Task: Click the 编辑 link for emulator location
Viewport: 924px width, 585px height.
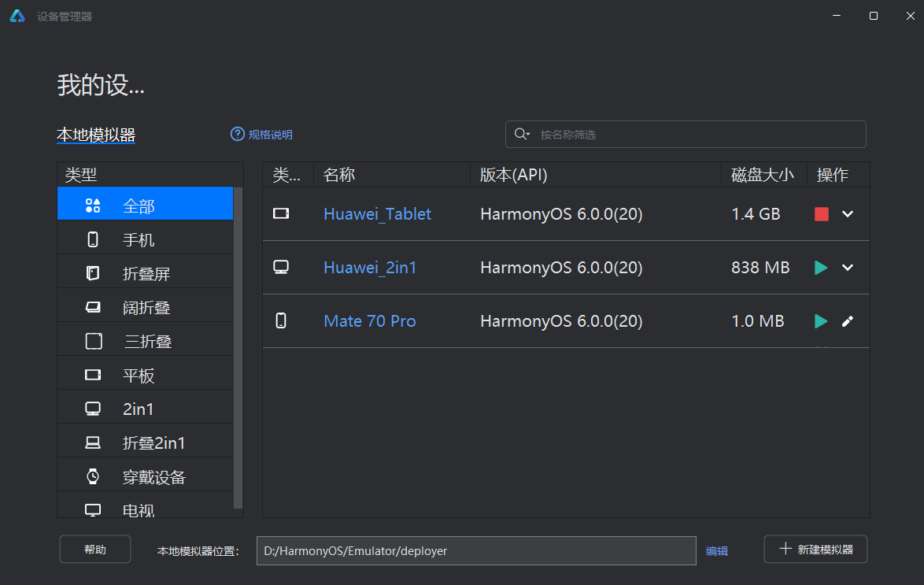Action: 717,551
